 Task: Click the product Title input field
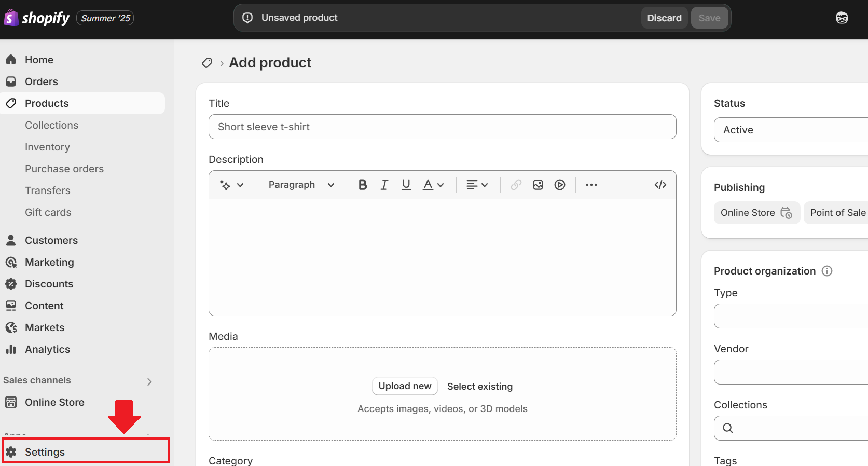point(442,127)
